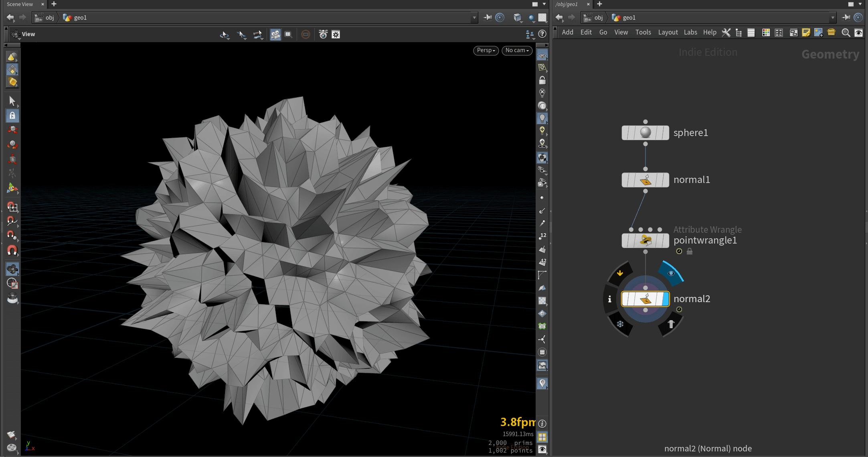Open the Persp viewport dropdown
This screenshot has width=868, height=457.
[x=486, y=51]
